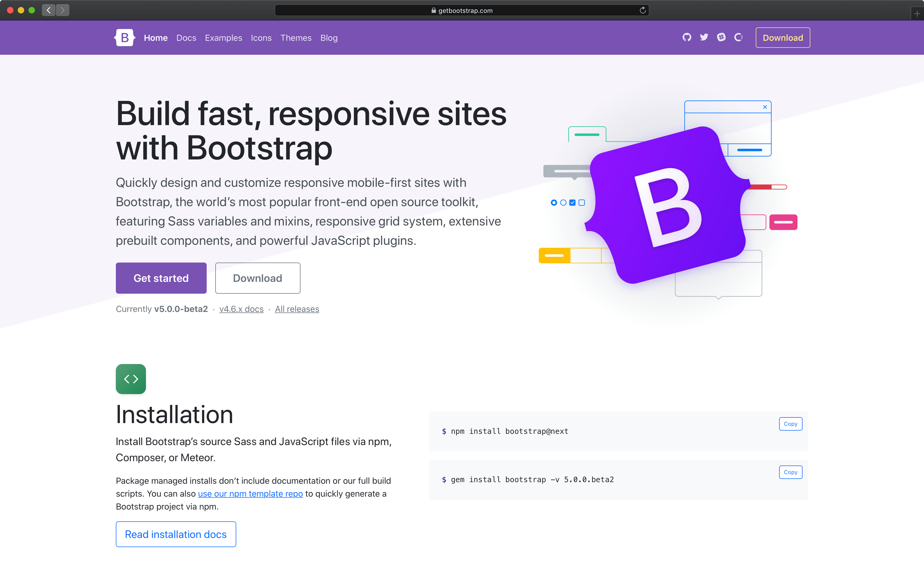Click the Read installation docs button
The height and width of the screenshot is (582, 924).
(x=176, y=534)
